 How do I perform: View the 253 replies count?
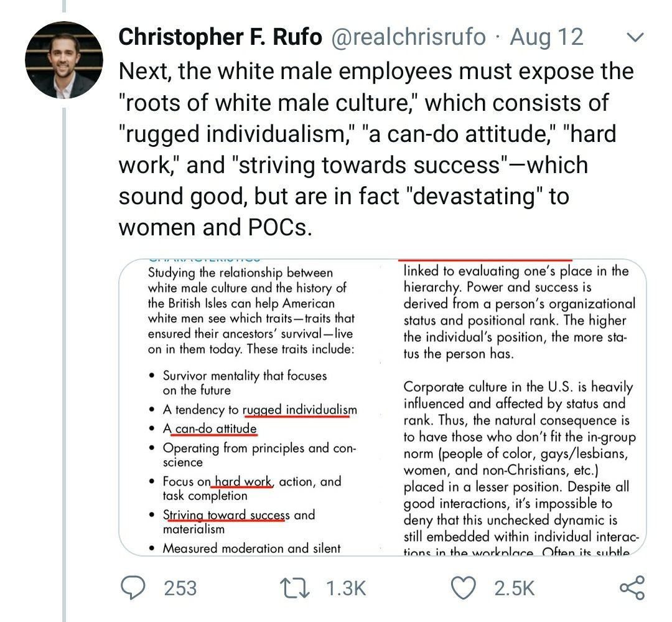pyautogui.click(x=180, y=588)
